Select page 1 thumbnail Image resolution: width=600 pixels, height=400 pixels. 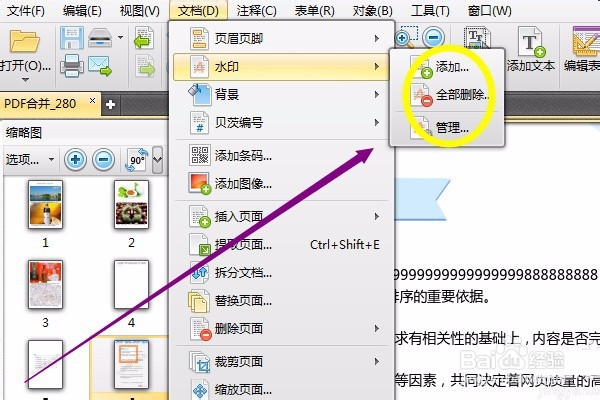(46, 205)
